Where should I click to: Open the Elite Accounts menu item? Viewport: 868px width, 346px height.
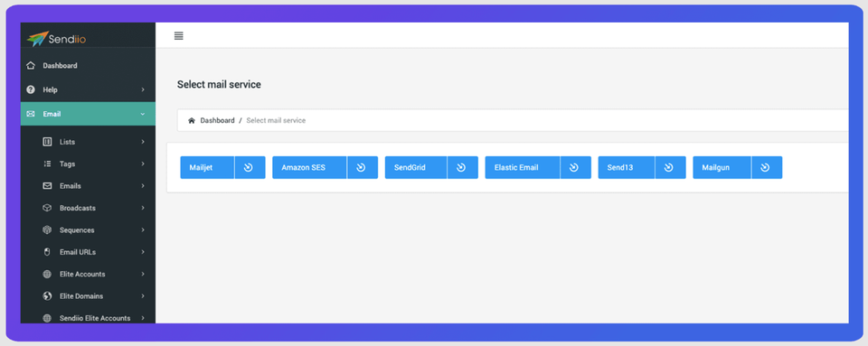tap(88, 274)
